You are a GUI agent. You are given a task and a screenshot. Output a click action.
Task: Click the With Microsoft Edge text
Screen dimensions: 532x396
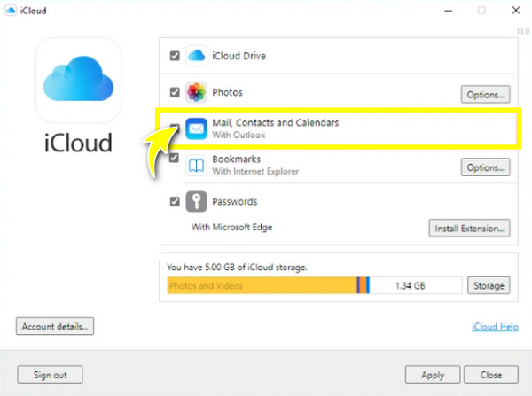coord(231,227)
